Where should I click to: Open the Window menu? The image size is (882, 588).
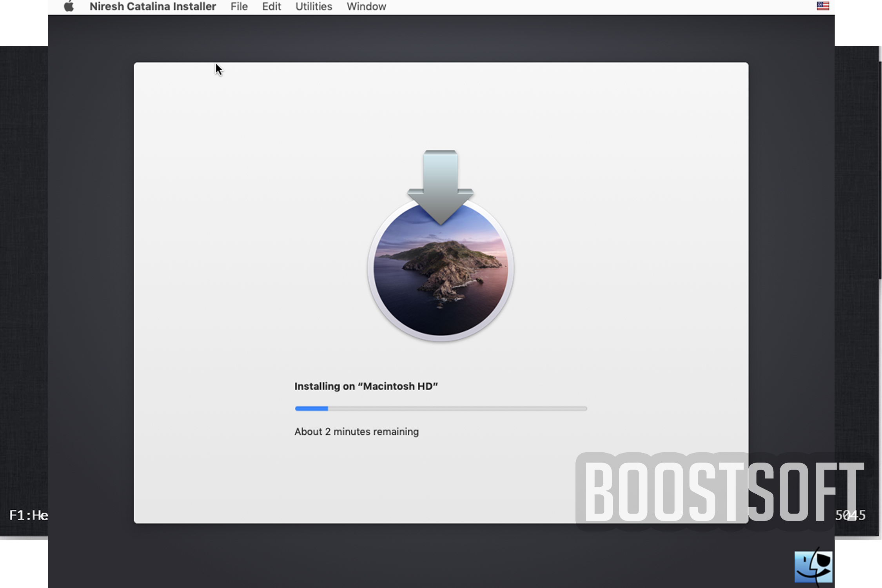(367, 7)
